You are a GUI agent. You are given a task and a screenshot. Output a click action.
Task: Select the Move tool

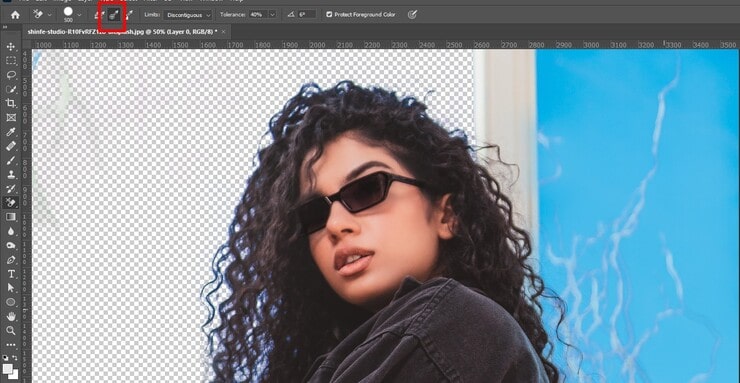click(11, 47)
